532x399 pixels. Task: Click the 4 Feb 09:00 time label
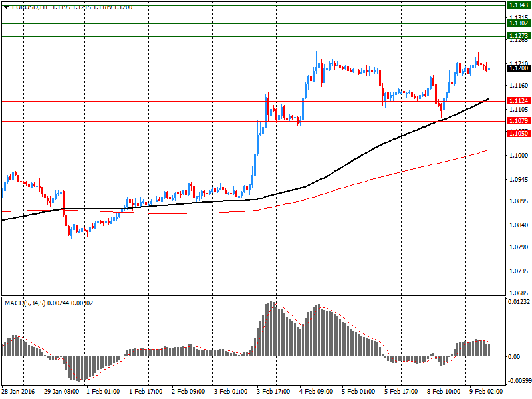click(316, 392)
